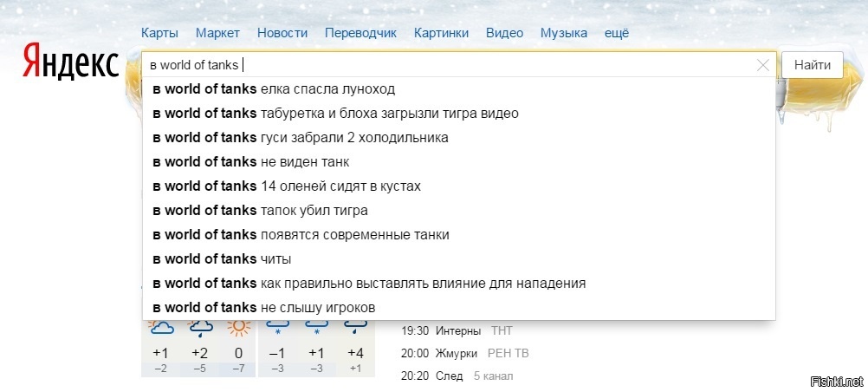Image resolution: width=868 pixels, height=392 pixels.
Task: Click the sun weather icon above 0 −7
Action: coord(238,328)
